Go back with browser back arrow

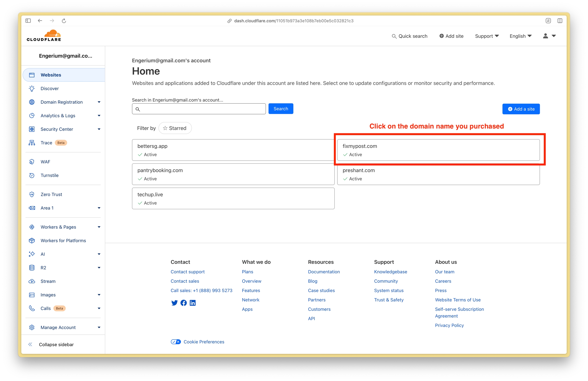pyautogui.click(x=40, y=21)
